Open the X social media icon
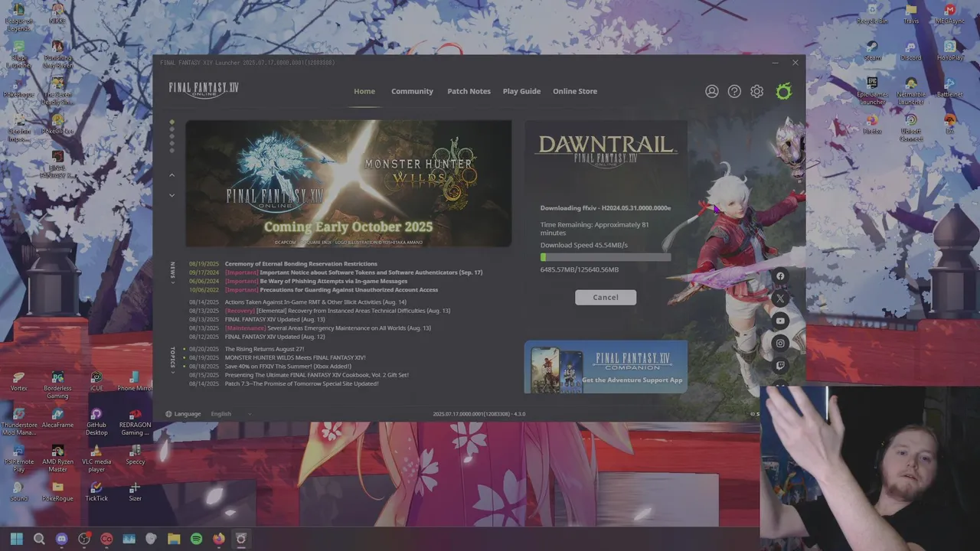This screenshot has height=551, width=980. [x=780, y=298]
